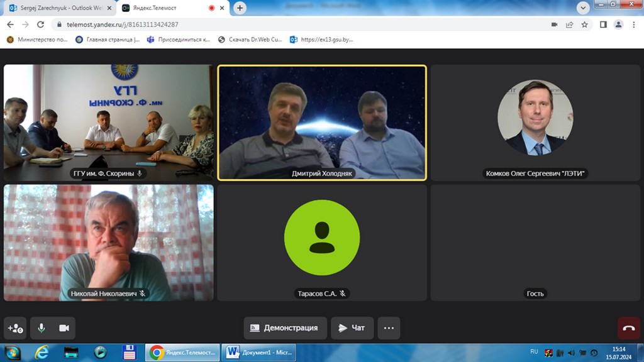The height and width of the screenshot is (362, 644).
Task: Expand the Chrome tab search chevron
Action: (x=582, y=7)
